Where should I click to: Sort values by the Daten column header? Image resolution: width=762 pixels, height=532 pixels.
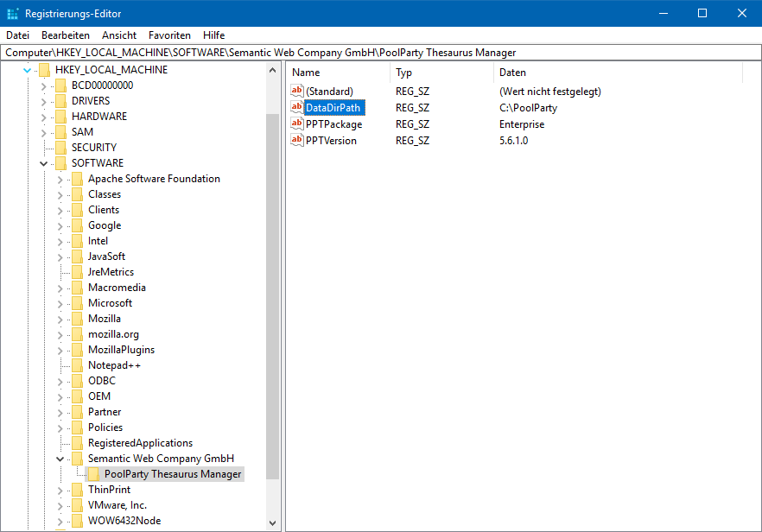click(x=619, y=73)
